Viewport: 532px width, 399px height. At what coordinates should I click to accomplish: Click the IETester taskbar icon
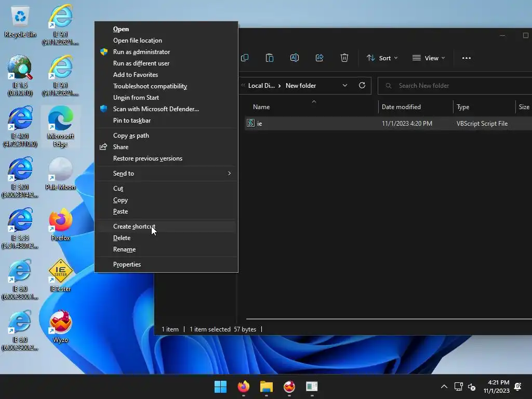click(x=312, y=387)
